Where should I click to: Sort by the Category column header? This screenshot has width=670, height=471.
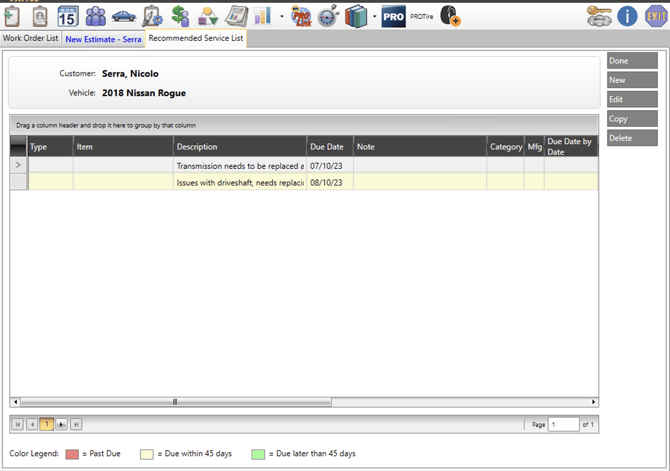point(505,147)
